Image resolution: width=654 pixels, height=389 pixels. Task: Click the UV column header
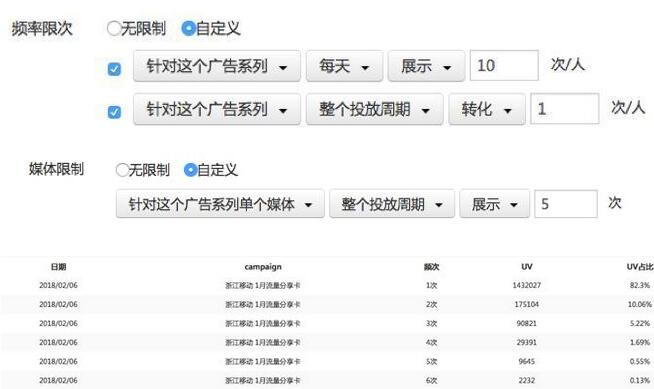coord(527,266)
